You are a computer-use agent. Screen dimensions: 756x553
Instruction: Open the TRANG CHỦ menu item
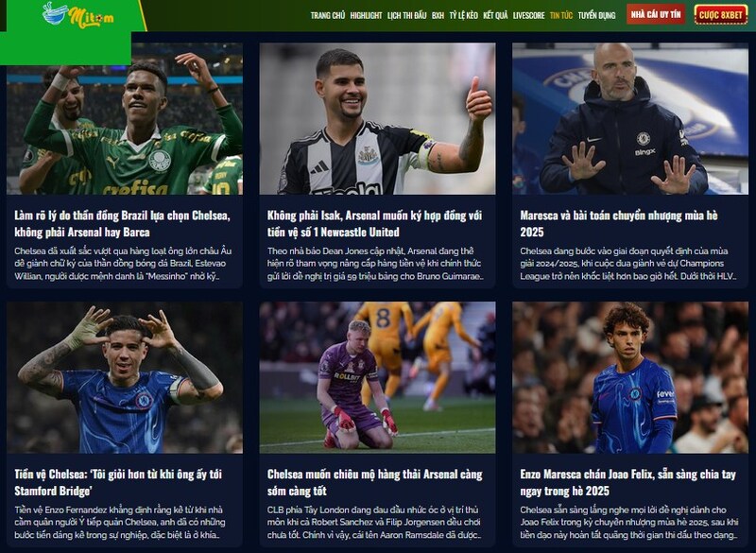pyautogui.click(x=328, y=15)
